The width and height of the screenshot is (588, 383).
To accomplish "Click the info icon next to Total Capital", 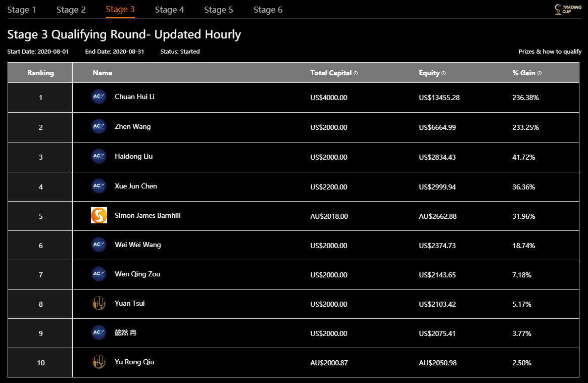I will [356, 73].
